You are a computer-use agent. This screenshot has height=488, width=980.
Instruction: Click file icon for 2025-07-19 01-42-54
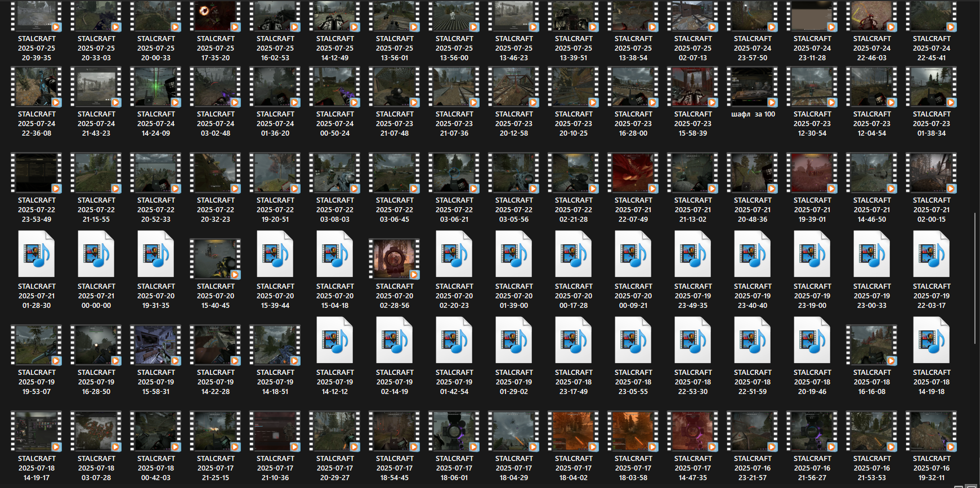pos(454,341)
